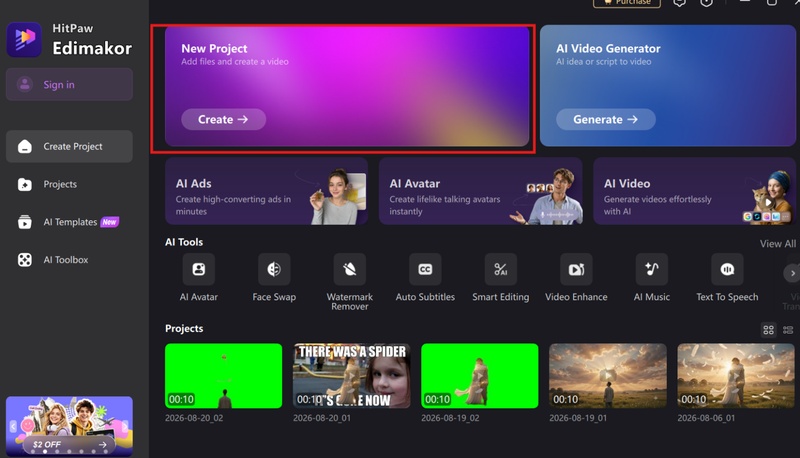Click the Purchase button

(627, 3)
